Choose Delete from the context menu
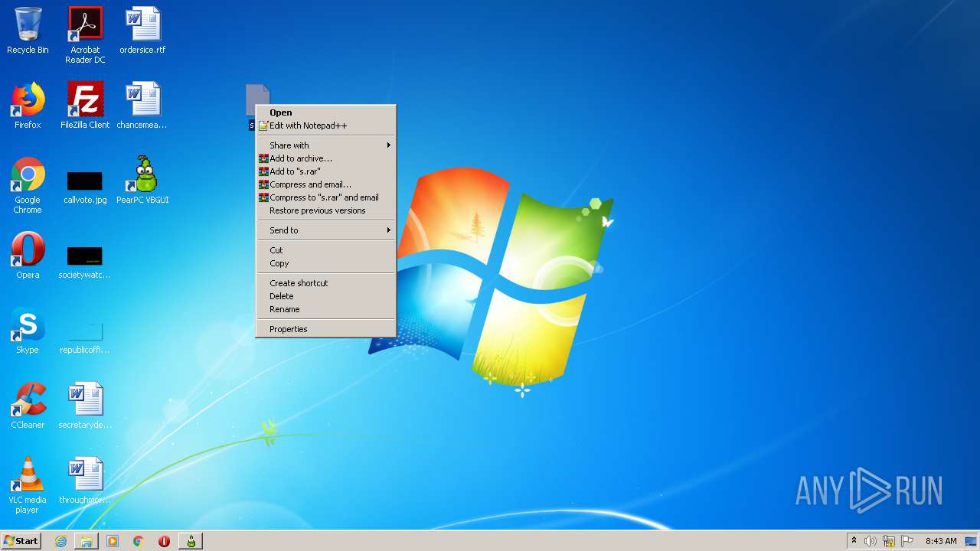The height and width of the screenshot is (551, 980). tap(325, 296)
